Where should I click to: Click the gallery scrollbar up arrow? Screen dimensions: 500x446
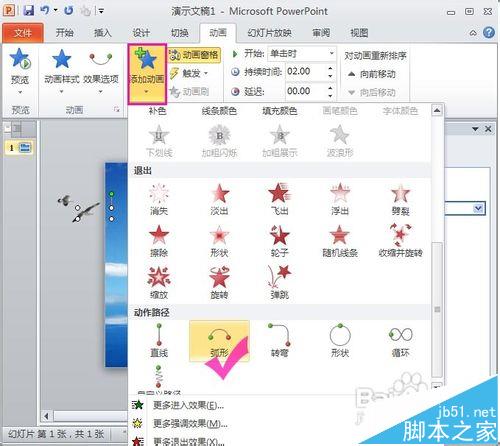click(437, 110)
